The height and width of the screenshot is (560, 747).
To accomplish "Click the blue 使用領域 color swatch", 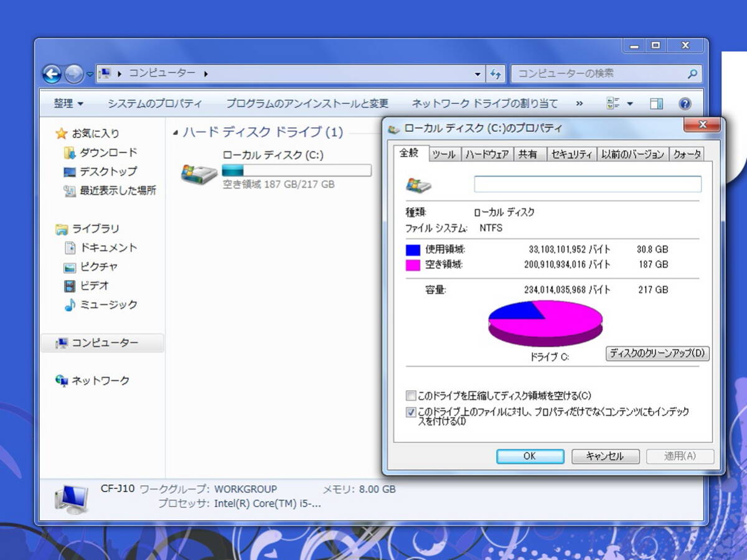I will tap(413, 250).
